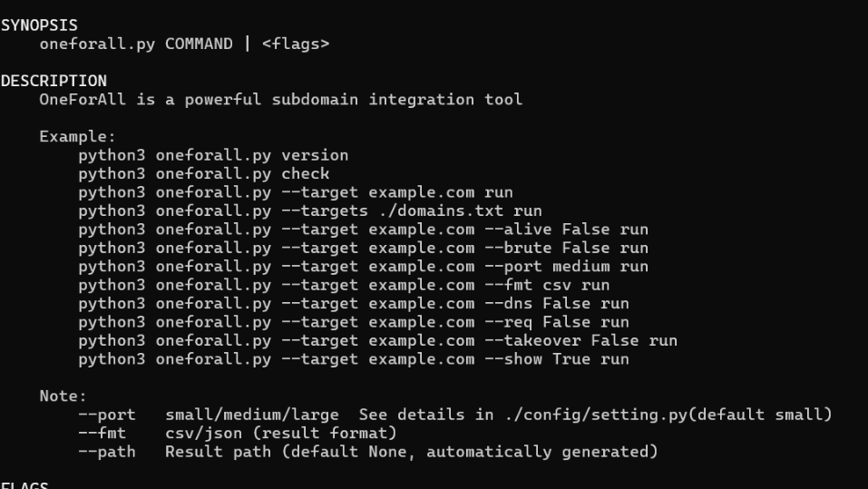The width and height of the screenshot is (868, 489).
Task: Click the SYNOPSIS section heading
Action: pos(39,25)
